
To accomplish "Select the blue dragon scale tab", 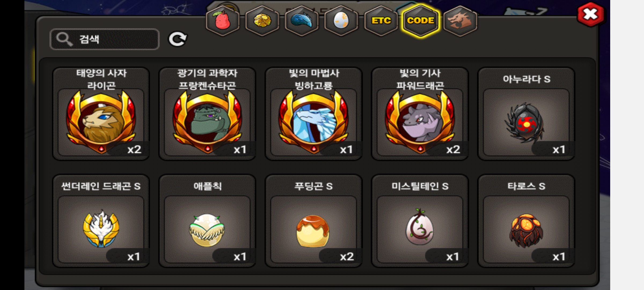I will (x=302, y=20).
